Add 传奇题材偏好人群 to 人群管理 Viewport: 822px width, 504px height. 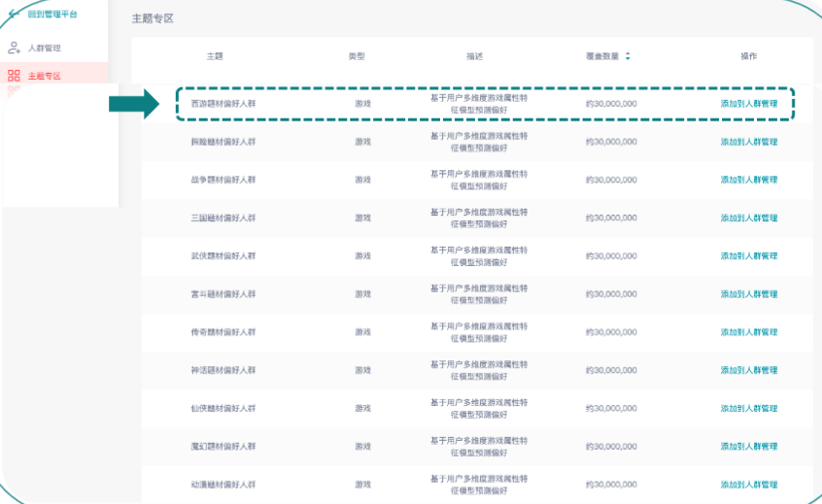[x=748, y=332]
